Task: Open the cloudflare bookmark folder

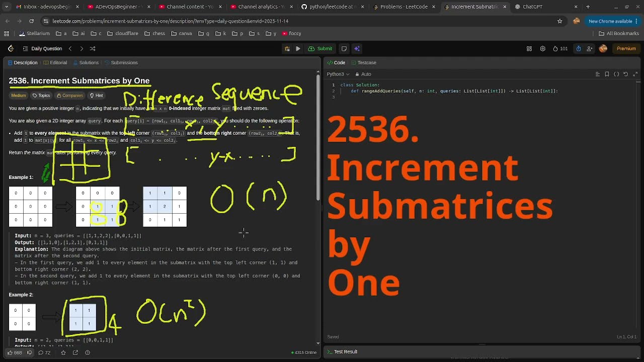Action: (x=122, y=34)
